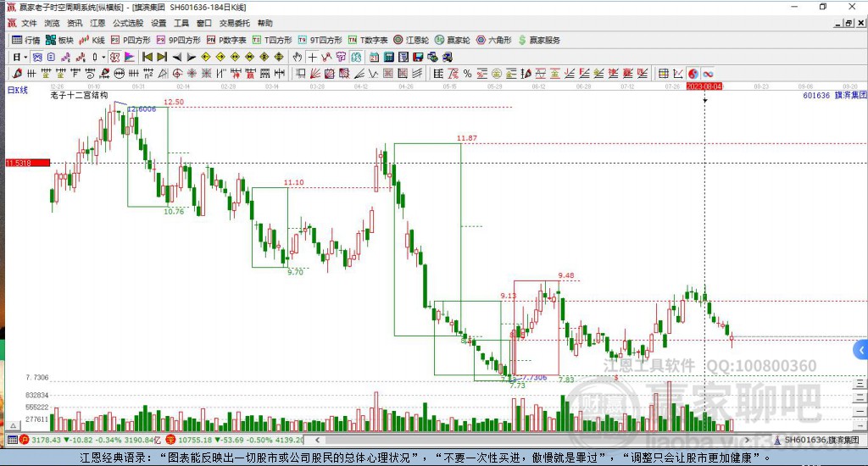This screenshot has width=868, height=466.
Task: Open the 帮助 menu
Action: (264, 23)
